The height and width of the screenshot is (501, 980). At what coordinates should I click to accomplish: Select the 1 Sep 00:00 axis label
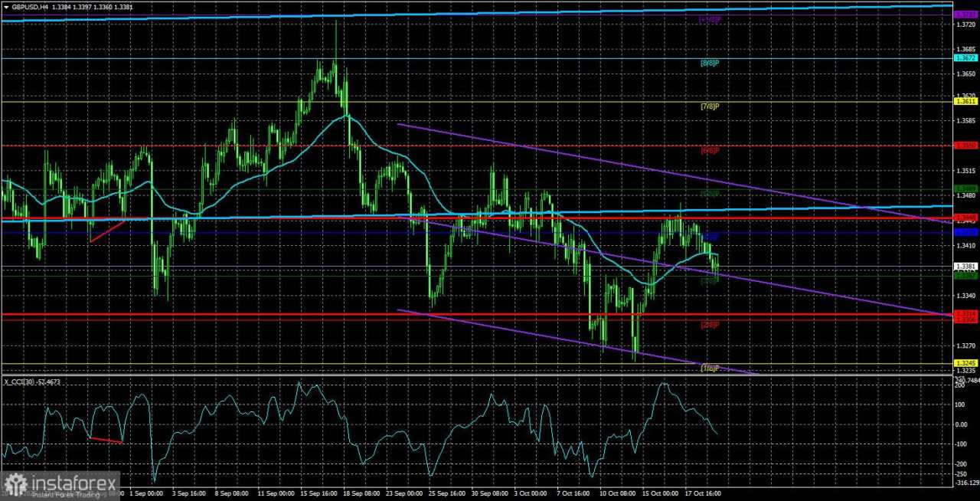pyautogui.click(x=145, y=493)
